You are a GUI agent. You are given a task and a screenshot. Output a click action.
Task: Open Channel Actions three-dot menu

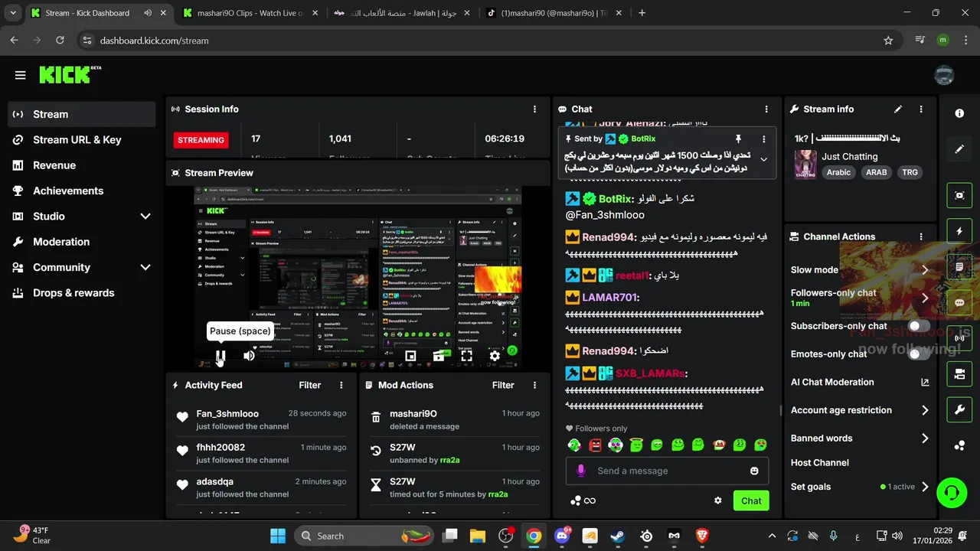point(921,237)
